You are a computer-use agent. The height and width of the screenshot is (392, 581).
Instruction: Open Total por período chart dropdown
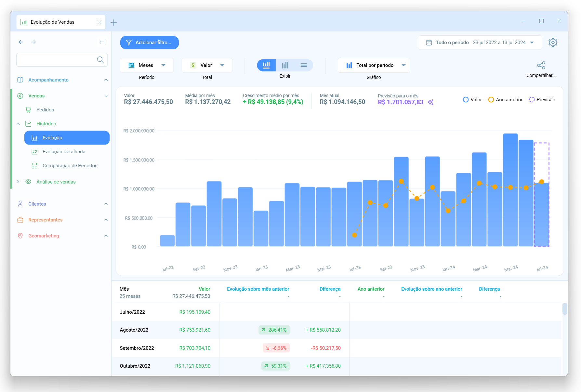point(374,65)
